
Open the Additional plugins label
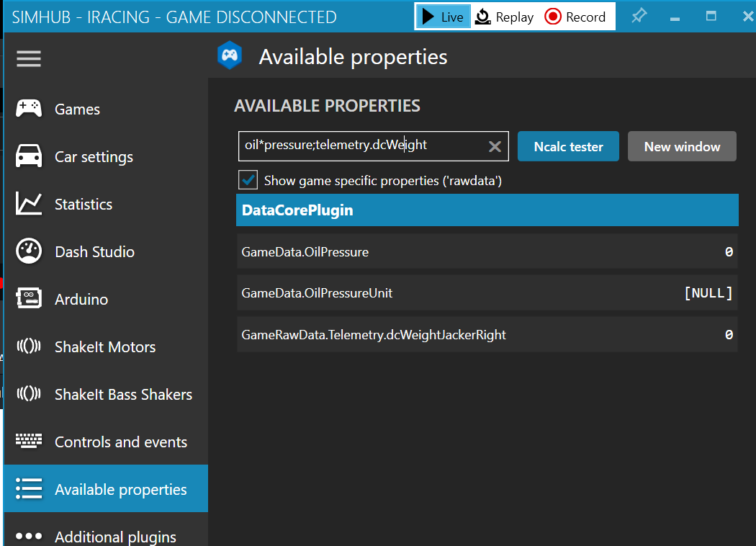pos(115,537)
